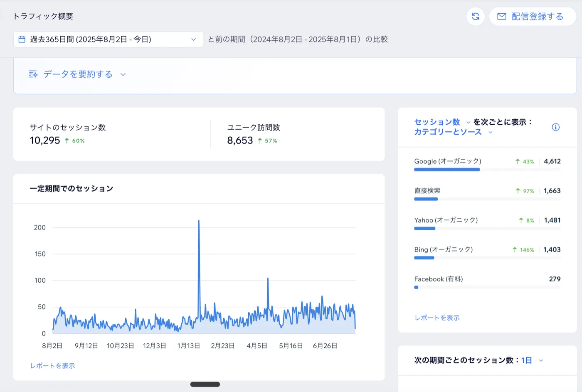Select the Facebook (有料) source row

click(x=487, y=283)
